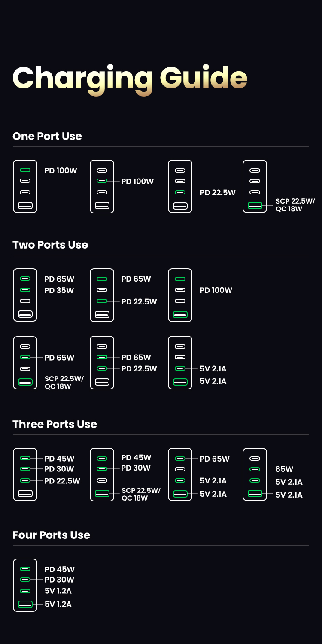This screenshot has width=322, height=644.
Task: Click the Four Ports Use heading
Action: [x=51, y=535]
